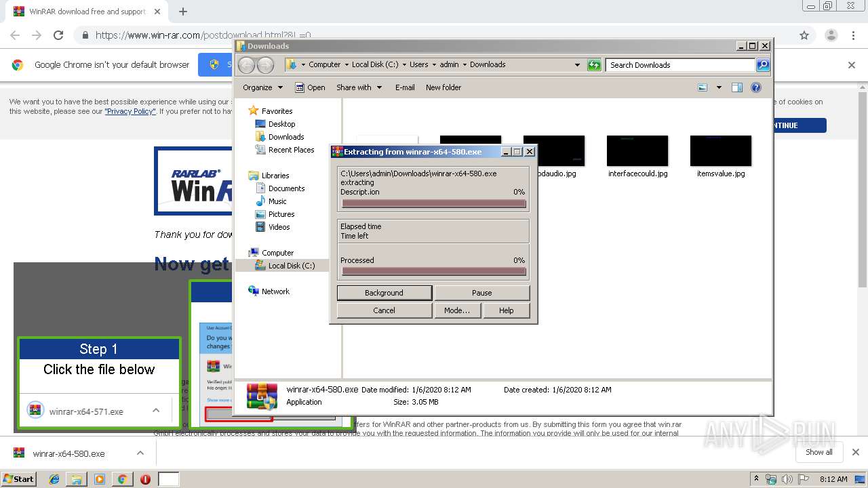This screenshot has width=868, height=488.
Task: Close the Chrome downloads bar
Action: coord(856,452)
